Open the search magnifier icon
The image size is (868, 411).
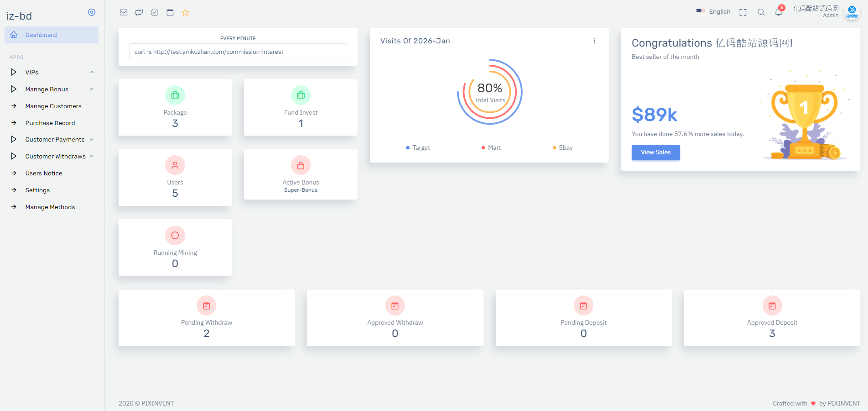coord(761,12)
